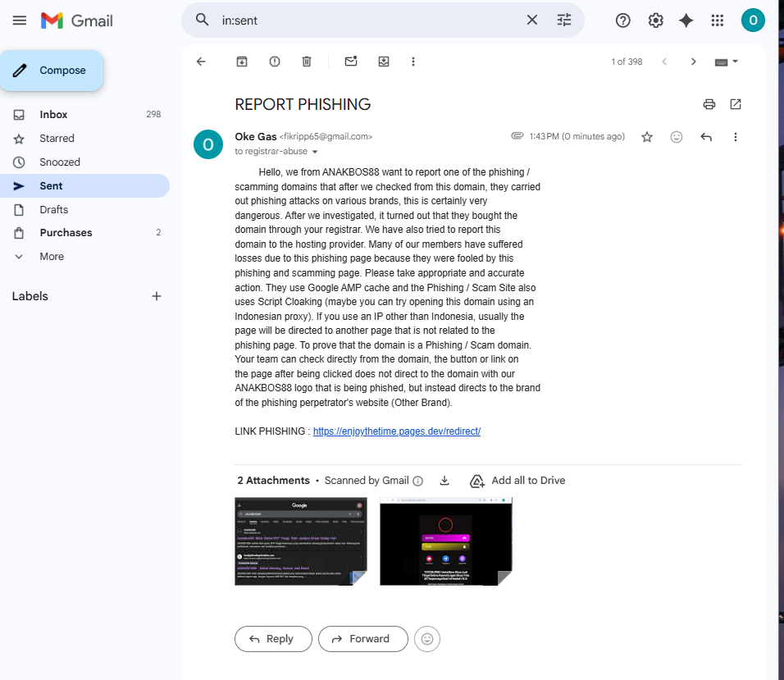Screen dimensions: 784x680
Task: Show recipient details next to registrar-abuse
Action: click(315, 152)
